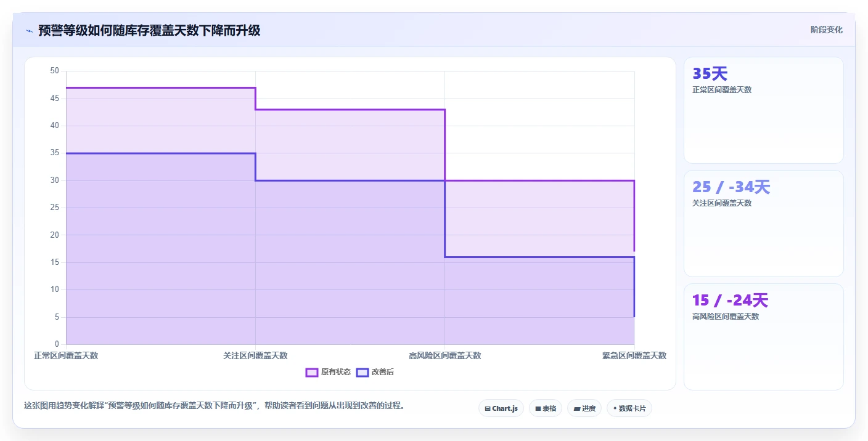Click the 阶段变化 label in header

tap(826, 30)
